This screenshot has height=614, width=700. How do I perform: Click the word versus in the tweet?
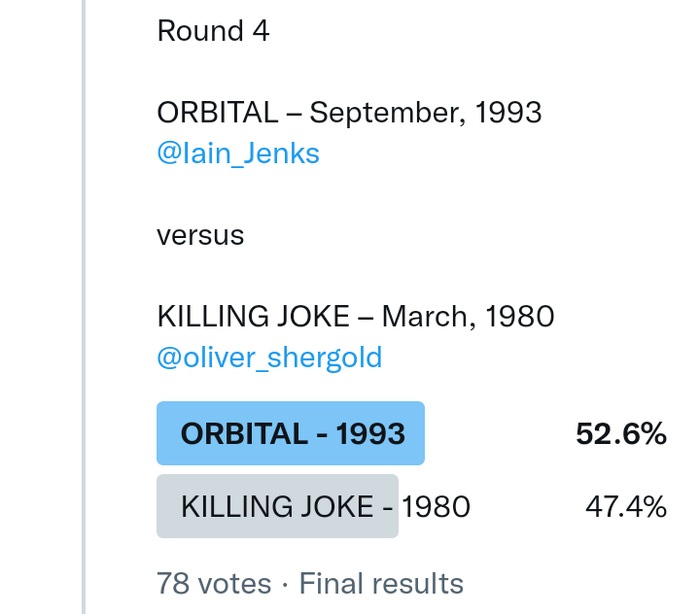pyautogui.click(x=200, y=235)
